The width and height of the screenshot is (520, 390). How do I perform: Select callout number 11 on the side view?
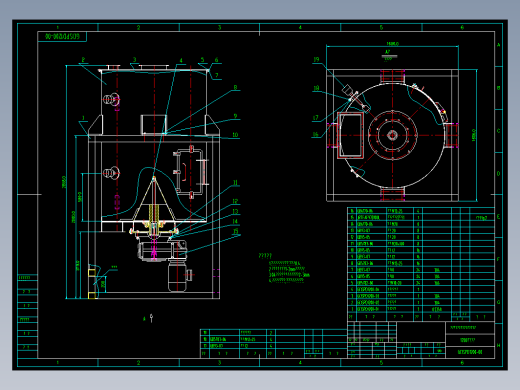click(235, 183)
